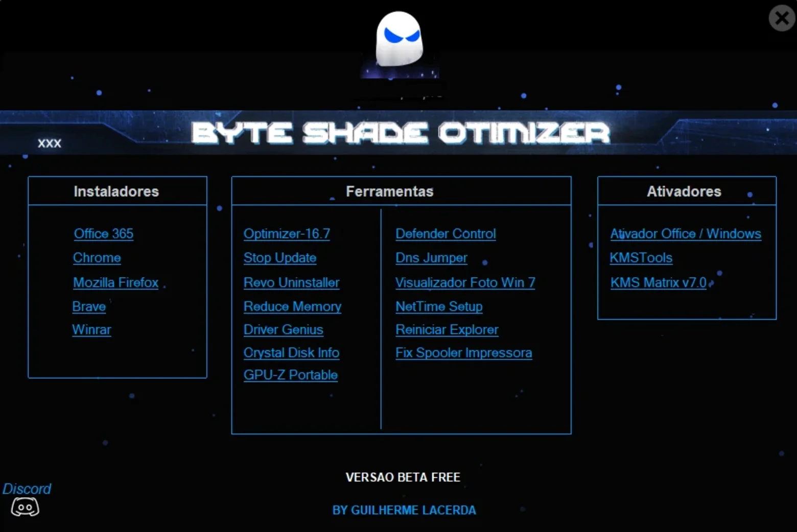Launch KMSTools activator

coord(641,258)
